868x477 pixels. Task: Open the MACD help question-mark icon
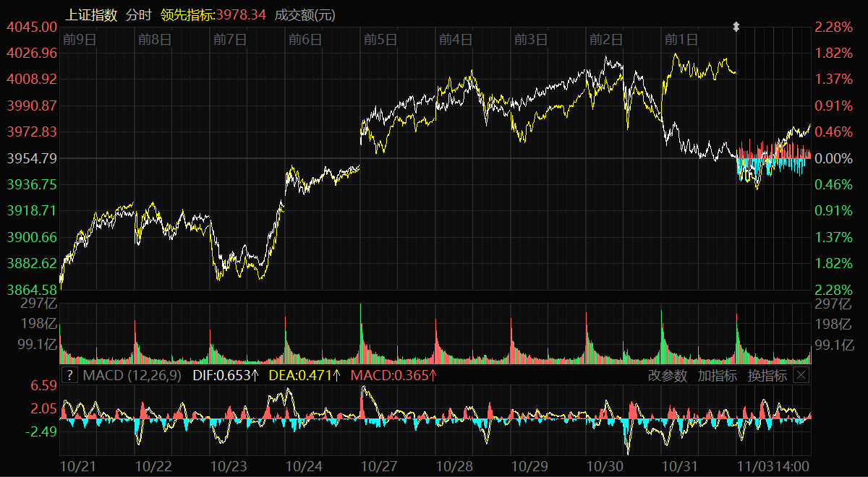click(x=69, y=375)
